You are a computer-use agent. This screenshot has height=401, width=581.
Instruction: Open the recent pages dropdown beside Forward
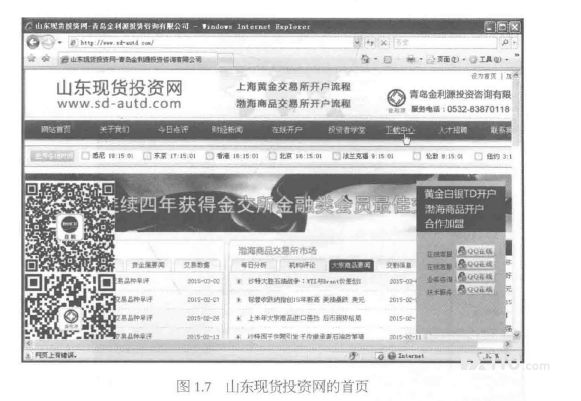point(60,42)
